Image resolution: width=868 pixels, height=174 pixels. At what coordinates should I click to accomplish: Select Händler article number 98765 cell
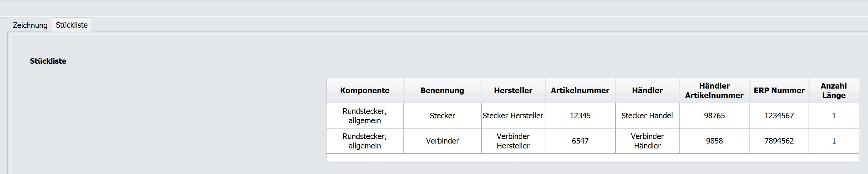click(x=714, y=116)
